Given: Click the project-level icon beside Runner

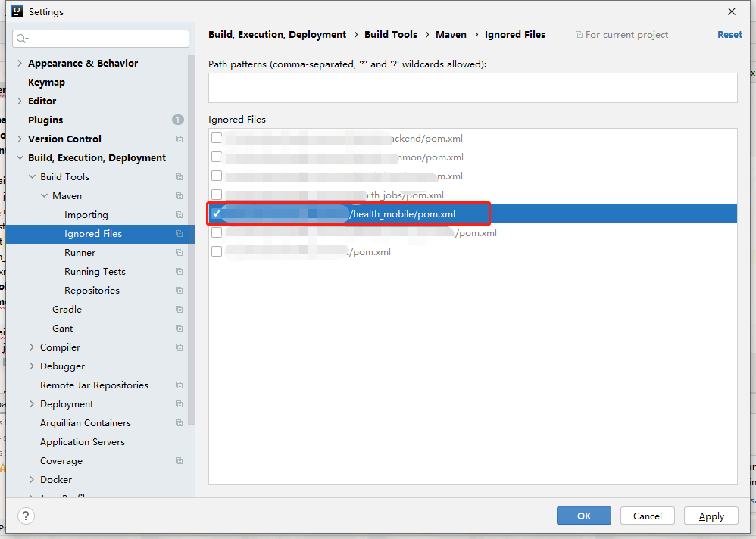Looking at the screenshot, I should click(x=180, y=253).
